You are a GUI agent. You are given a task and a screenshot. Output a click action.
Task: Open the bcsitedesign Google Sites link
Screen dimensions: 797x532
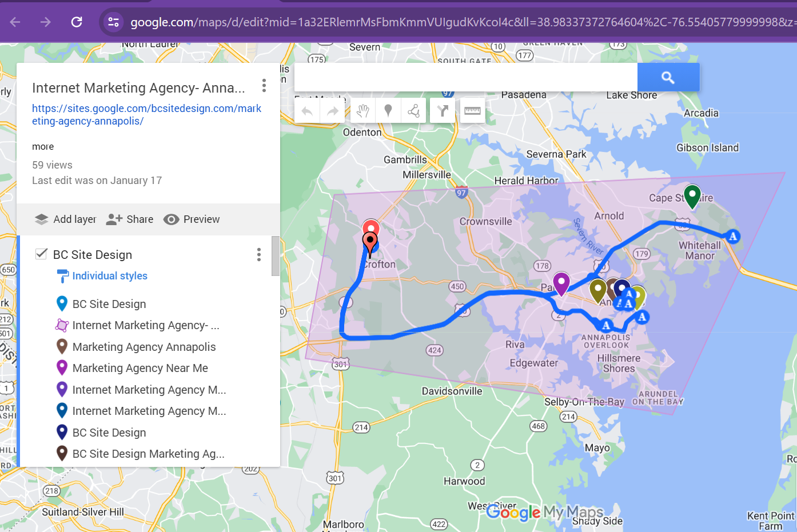tap(146, 114)
